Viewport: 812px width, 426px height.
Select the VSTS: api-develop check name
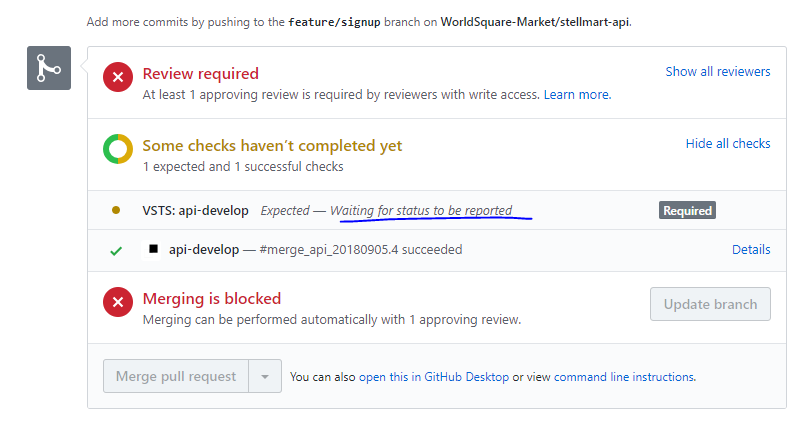[x=195, y=211]
